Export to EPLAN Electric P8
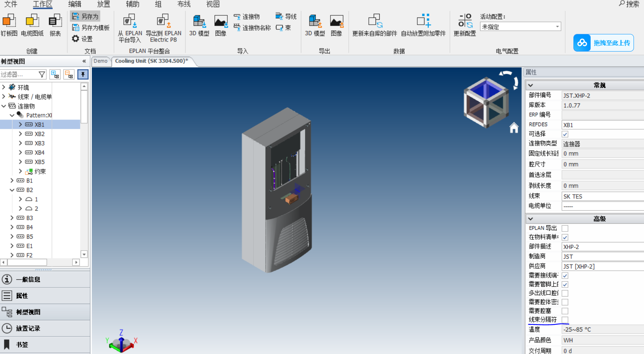This screenshot has width=644, height=354. tap(164, 28)
